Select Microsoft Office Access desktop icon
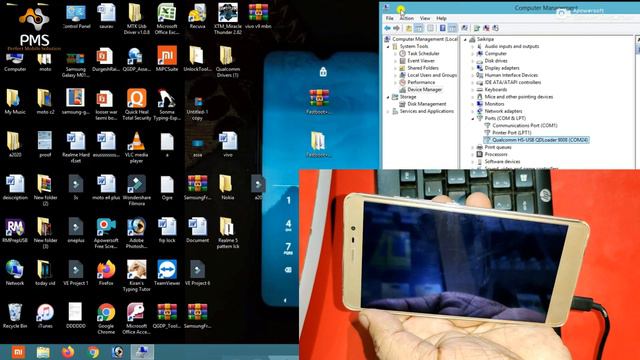The width and height of the screenshot is (640, 360). (136, 319)
